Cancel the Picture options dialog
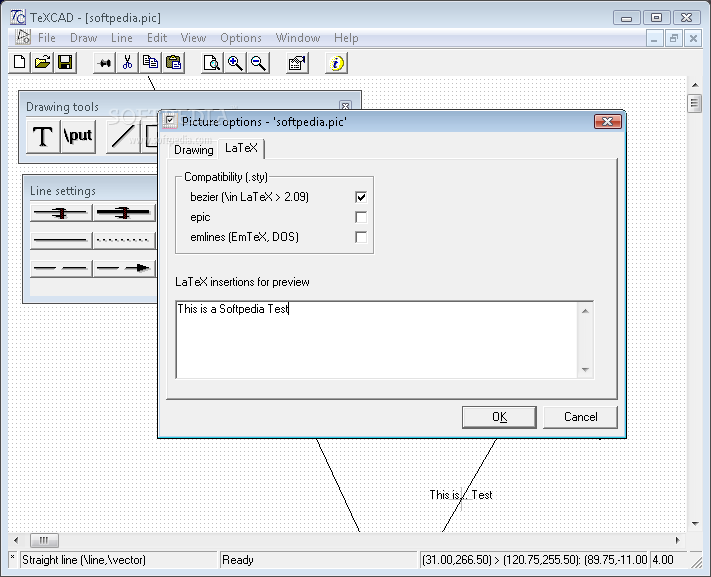This screenshot has width=711, height=577. point(580,417)
